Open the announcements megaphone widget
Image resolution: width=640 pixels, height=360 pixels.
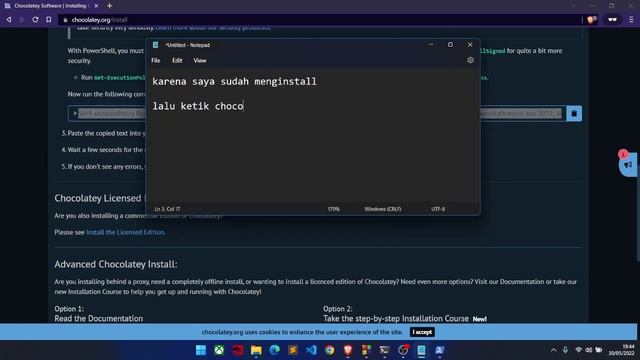point(628,164)
